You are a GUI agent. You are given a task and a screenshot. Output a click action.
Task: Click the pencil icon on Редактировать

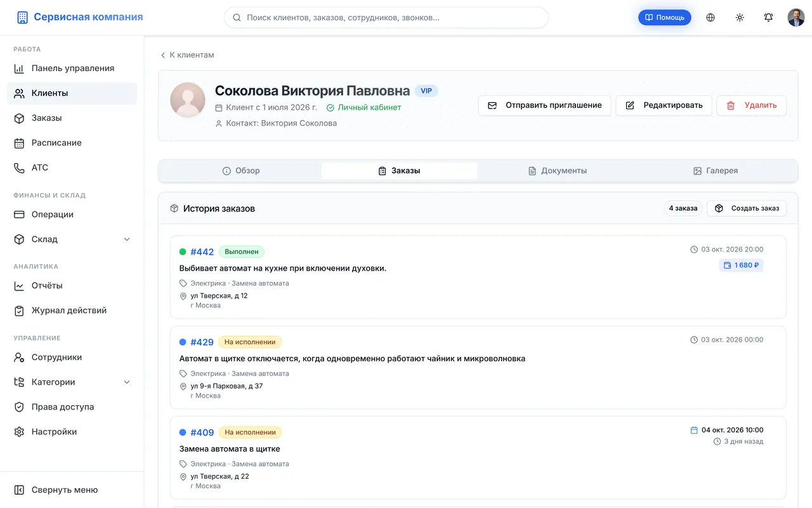pos(630,105)
